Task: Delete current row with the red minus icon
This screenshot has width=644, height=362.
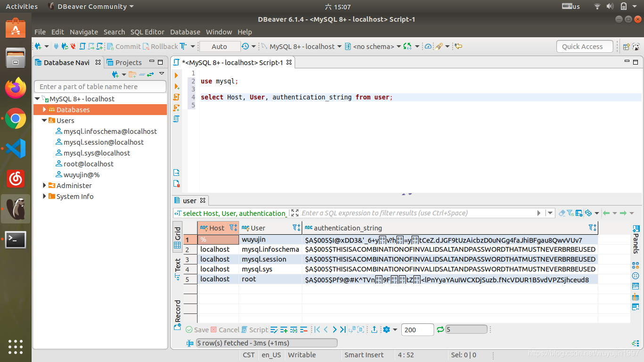Action: (x=304, y=329)
